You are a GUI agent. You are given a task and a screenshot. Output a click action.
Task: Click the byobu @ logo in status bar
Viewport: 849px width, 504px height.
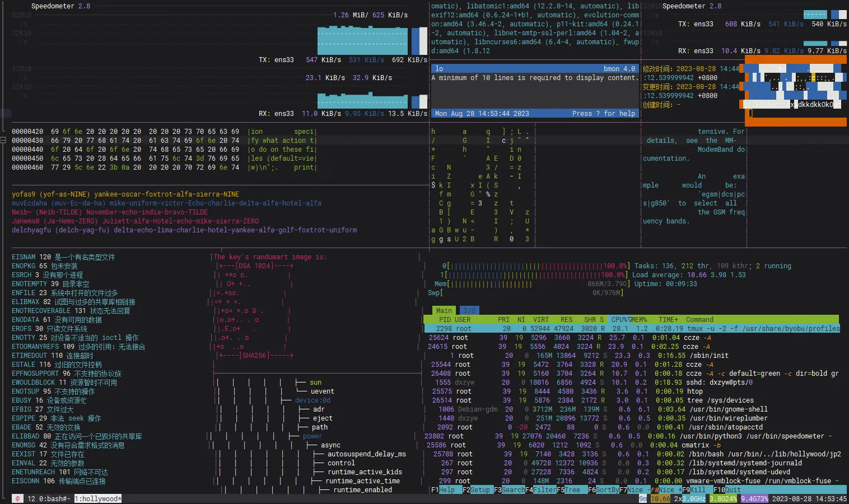(x=17, y=498)
